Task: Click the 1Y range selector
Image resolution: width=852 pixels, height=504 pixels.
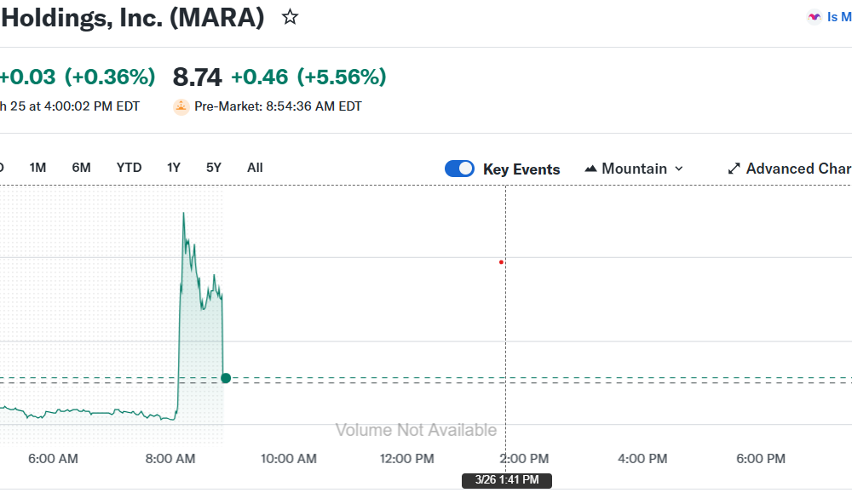Action: point(173,168)
